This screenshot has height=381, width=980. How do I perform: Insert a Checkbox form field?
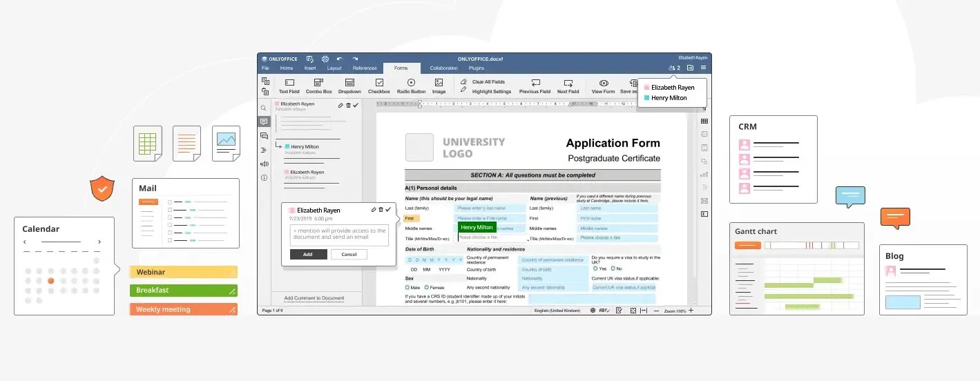click(x=378, y=86)
